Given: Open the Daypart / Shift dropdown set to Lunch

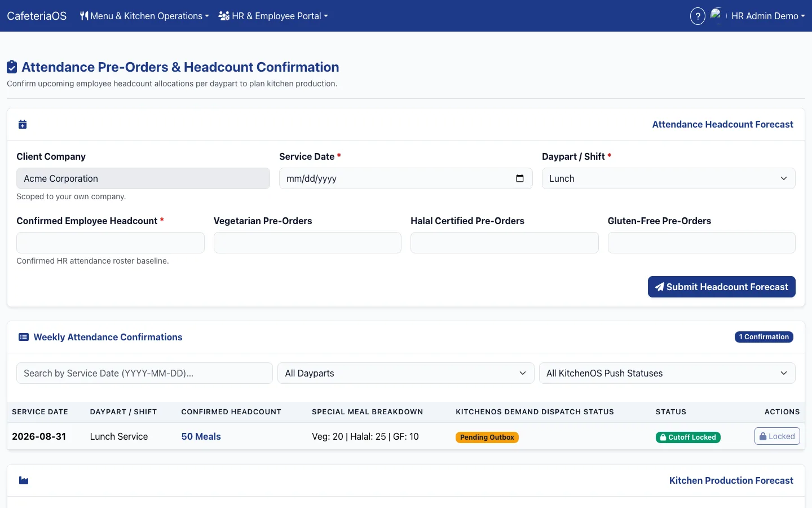Looking at the screenshot, I should coord(668,178).
